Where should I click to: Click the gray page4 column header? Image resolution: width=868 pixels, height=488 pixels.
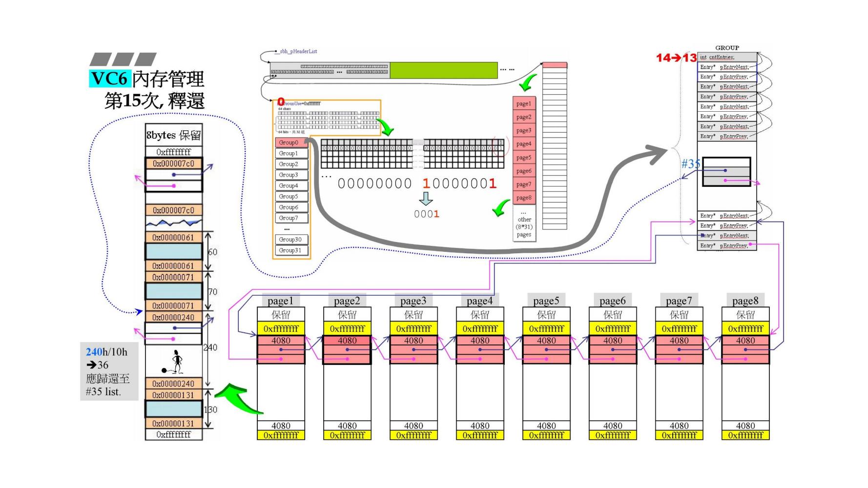pyautogui.click(x=480, y=300)
